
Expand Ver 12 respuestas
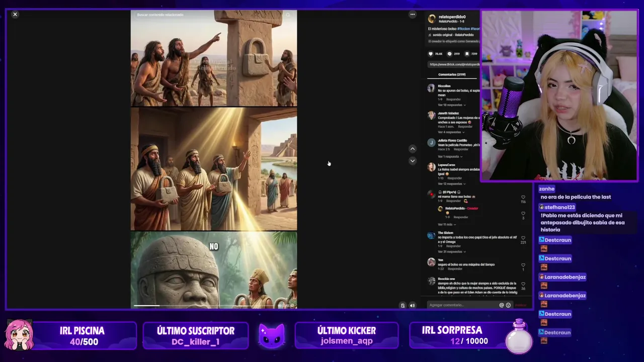[x=451, y=184]
